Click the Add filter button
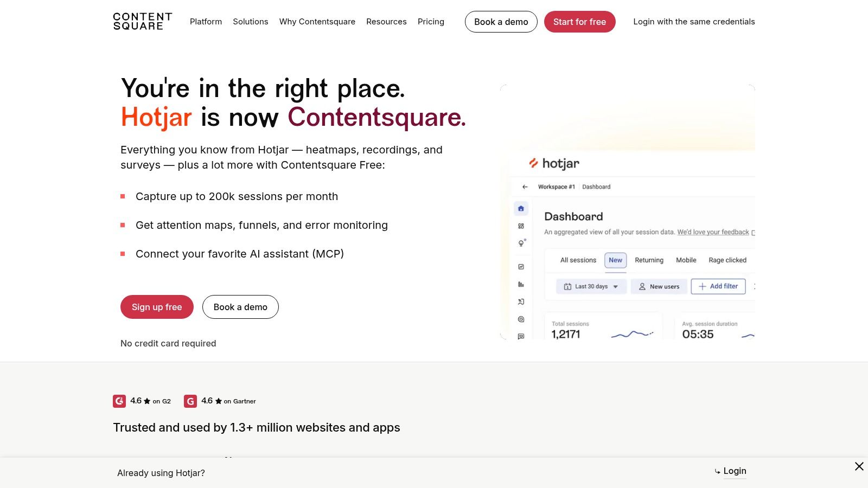868x488 pixels. (x=718, y=286)
